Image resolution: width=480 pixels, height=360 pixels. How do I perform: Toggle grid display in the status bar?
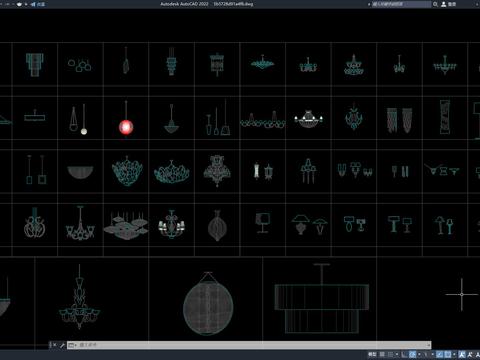point(382,354)
